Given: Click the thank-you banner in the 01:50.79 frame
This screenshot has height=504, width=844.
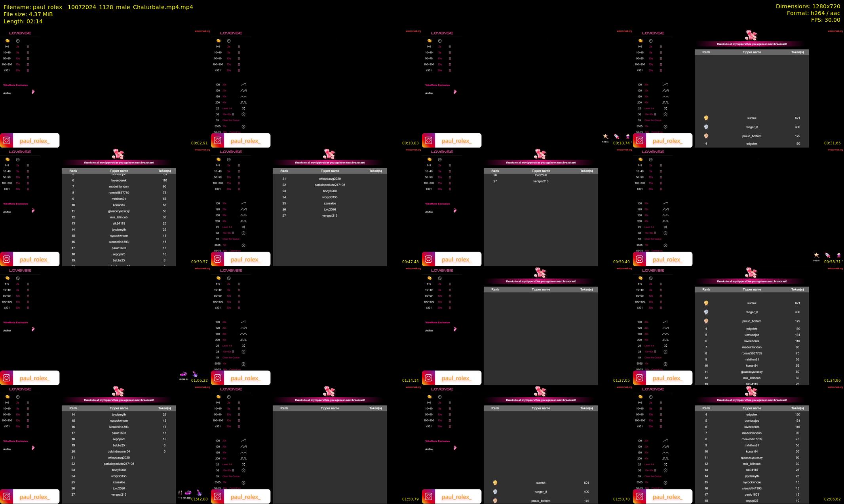Looking at the screenshot, I should pyautogui.click(x=330, y=400).
